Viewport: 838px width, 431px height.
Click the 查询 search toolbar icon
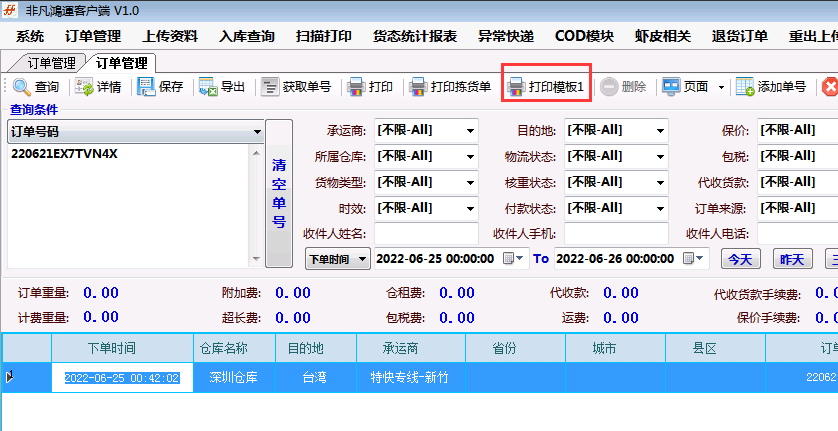[22, 87]
